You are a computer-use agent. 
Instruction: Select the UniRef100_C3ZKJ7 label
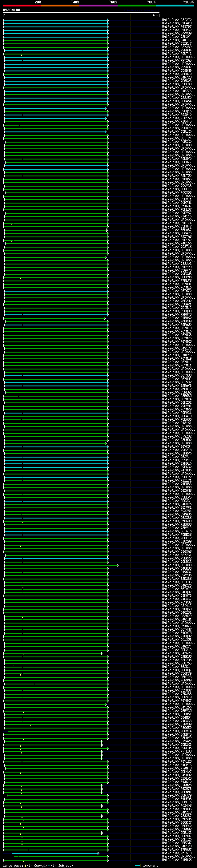coord(177,43)
